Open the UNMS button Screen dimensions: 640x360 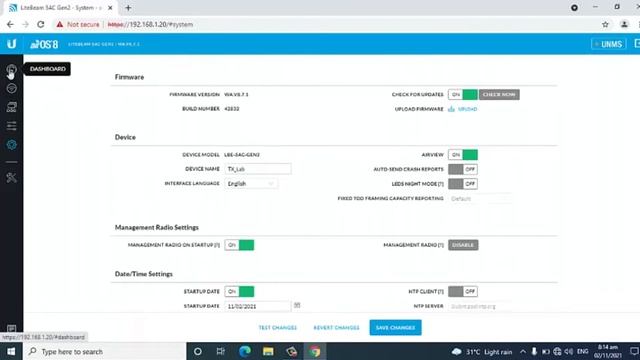click(609, 44)
